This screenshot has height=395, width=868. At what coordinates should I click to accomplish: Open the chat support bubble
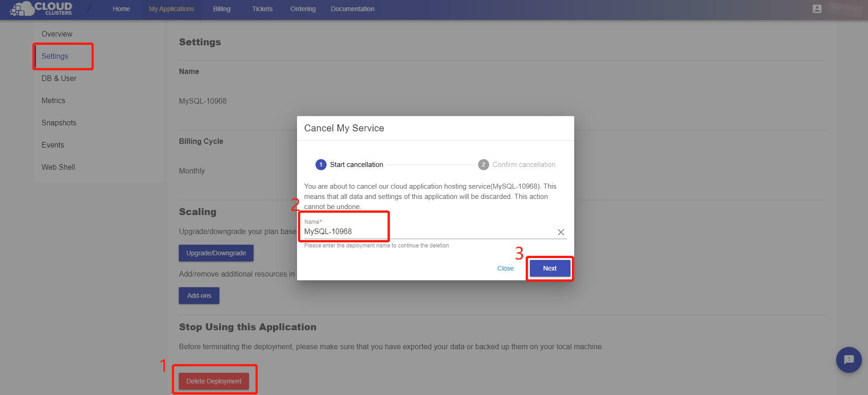click(849, 359)
